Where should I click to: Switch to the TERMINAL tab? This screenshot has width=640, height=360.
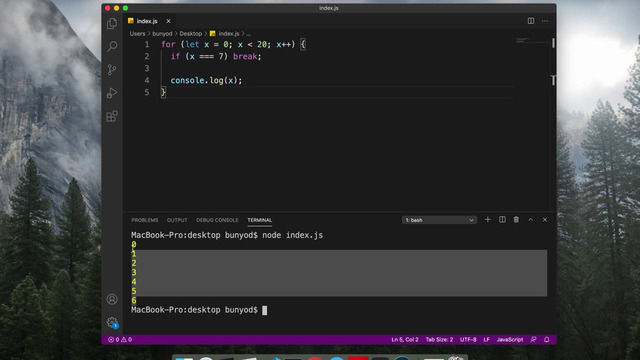point(260,220)
